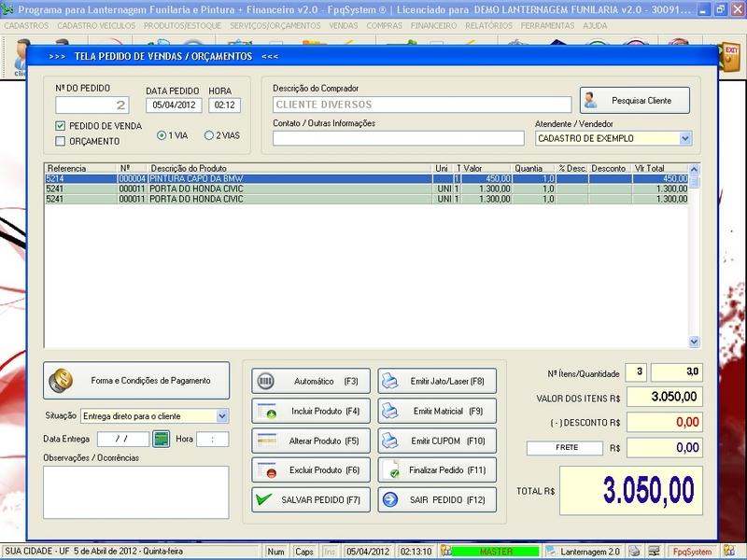Click the Finalizar Pedido (F11) button
The width and height of the screenshot is (747, 560).
[x=437, y=470]
